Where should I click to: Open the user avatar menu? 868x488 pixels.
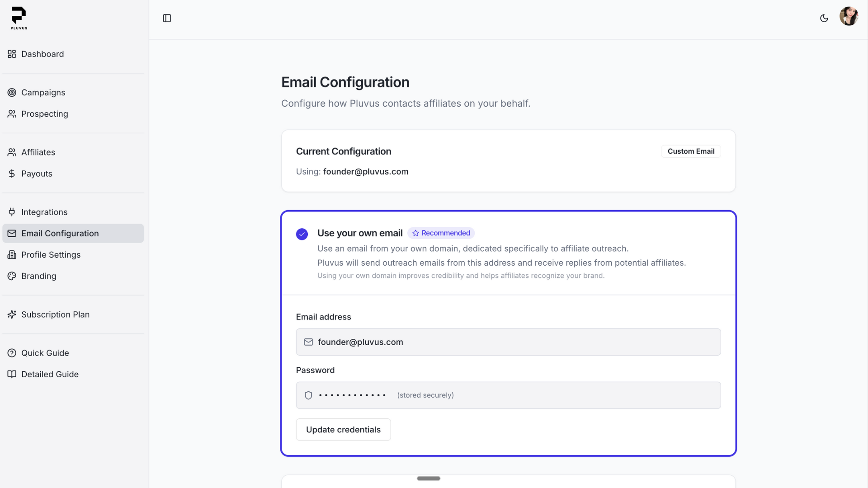(x=849, y=16)
